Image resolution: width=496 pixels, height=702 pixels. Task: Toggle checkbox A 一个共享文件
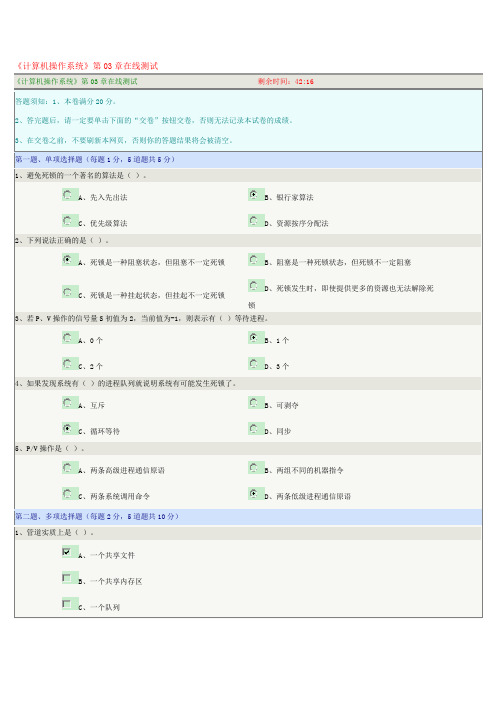pyautogui.click(x=67, y=552)
